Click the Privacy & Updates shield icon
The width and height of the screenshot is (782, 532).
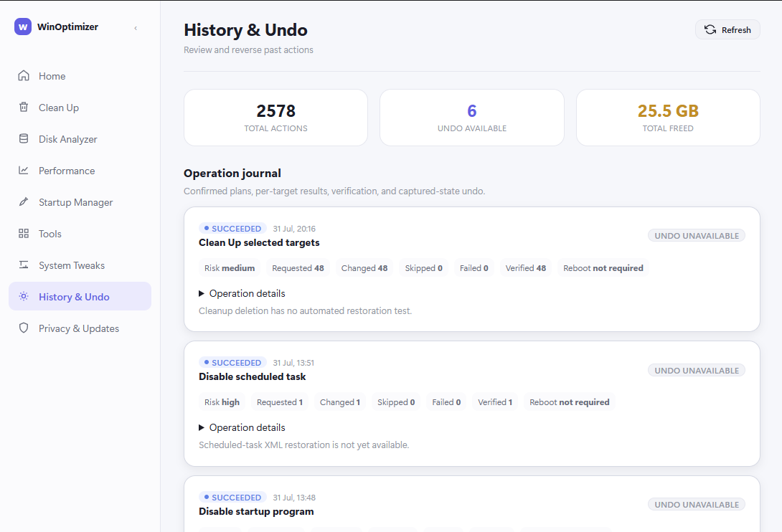(24, 328)
